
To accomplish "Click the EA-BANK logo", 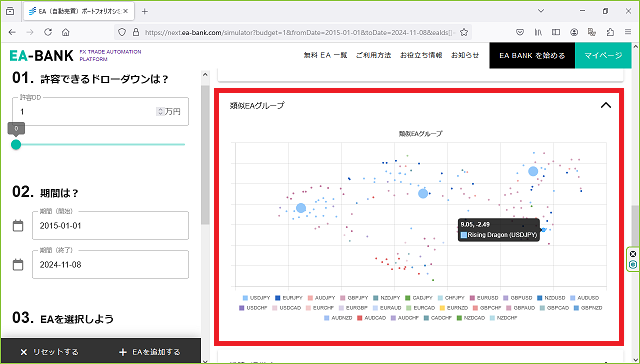I will tap(42, 55).
